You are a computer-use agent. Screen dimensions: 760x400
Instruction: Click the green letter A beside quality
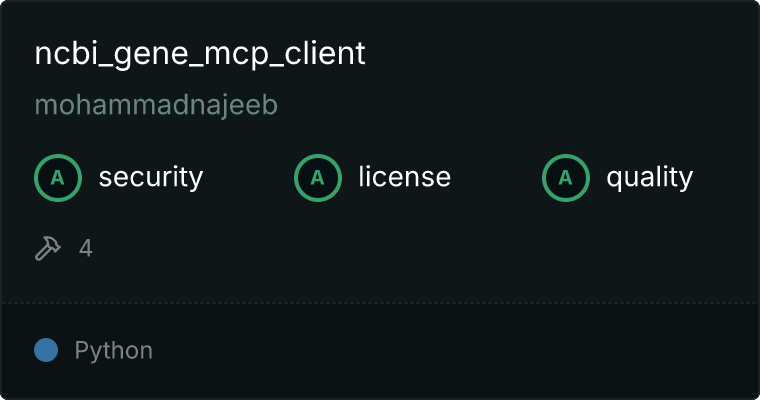[x=566, y=178]
